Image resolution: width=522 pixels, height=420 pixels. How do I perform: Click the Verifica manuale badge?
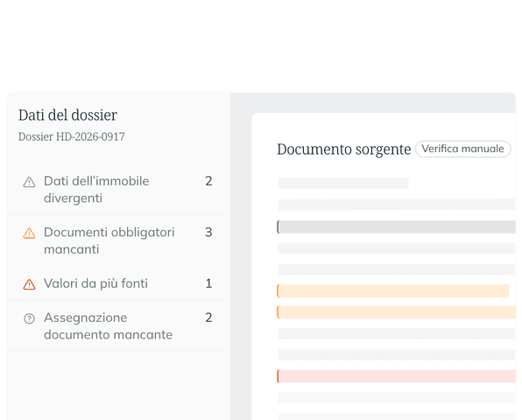coord(462,149)
